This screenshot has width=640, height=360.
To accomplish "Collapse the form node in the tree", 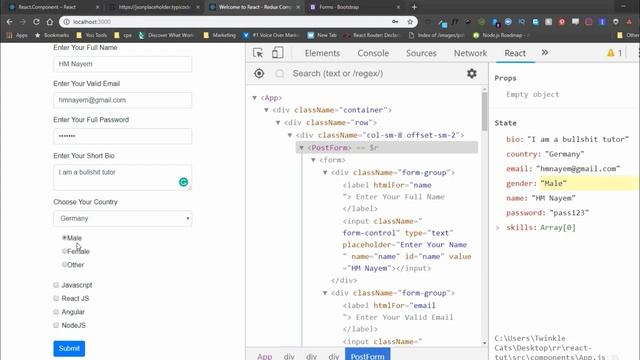I will coord(314,160).
